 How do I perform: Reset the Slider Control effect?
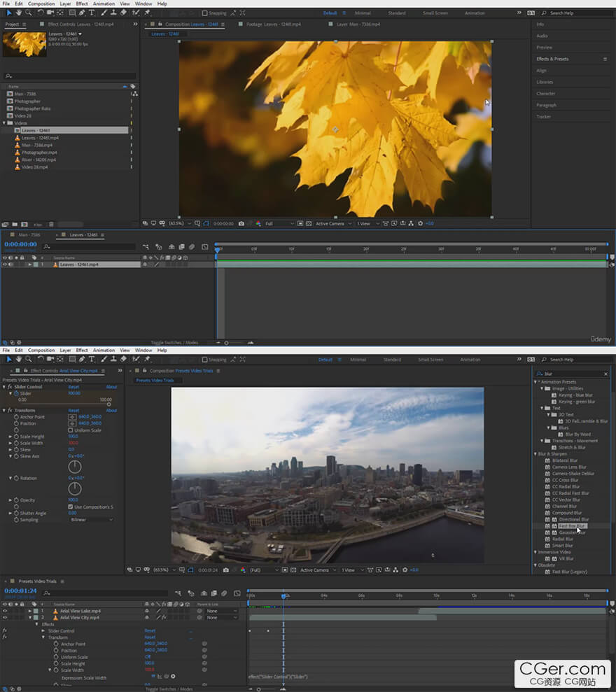pyautogui.click(x=73, y=387)
